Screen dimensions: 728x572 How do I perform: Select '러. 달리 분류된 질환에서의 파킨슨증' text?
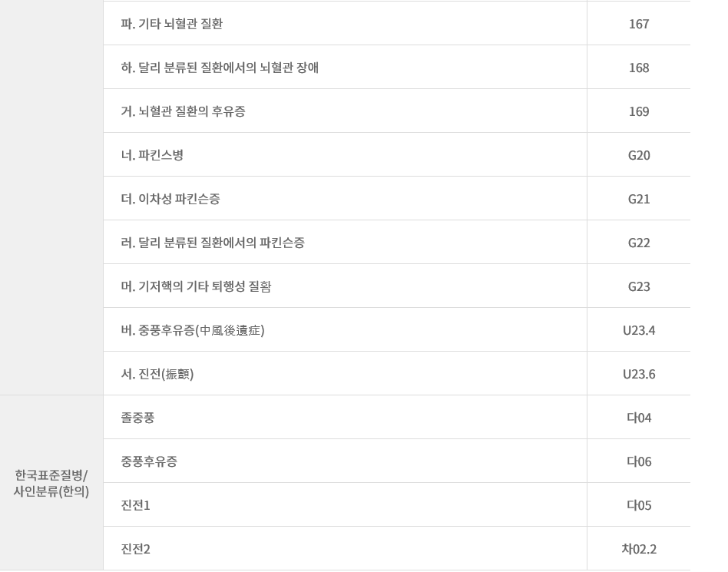click(x=213, y=243)
